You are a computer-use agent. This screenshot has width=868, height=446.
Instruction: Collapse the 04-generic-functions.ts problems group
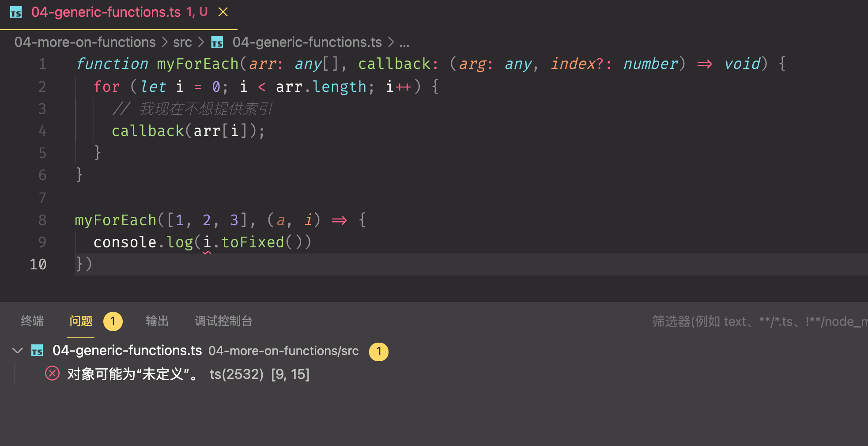18,351
